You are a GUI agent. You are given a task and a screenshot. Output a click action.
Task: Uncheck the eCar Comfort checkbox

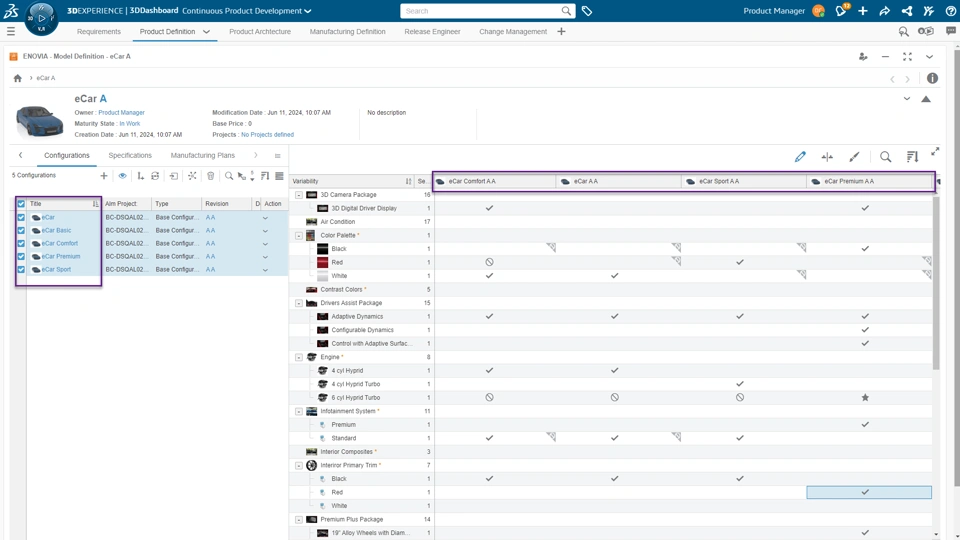[21, 244]
